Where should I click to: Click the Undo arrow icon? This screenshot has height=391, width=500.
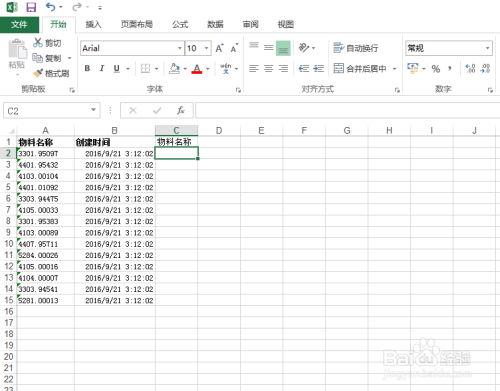pos(51,7)
